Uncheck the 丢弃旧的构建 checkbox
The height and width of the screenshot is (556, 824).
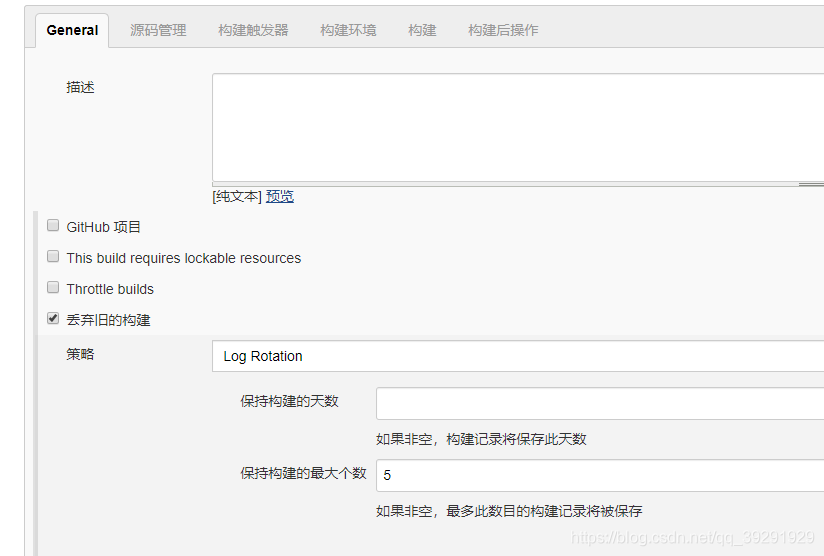[x=53, y=318]
